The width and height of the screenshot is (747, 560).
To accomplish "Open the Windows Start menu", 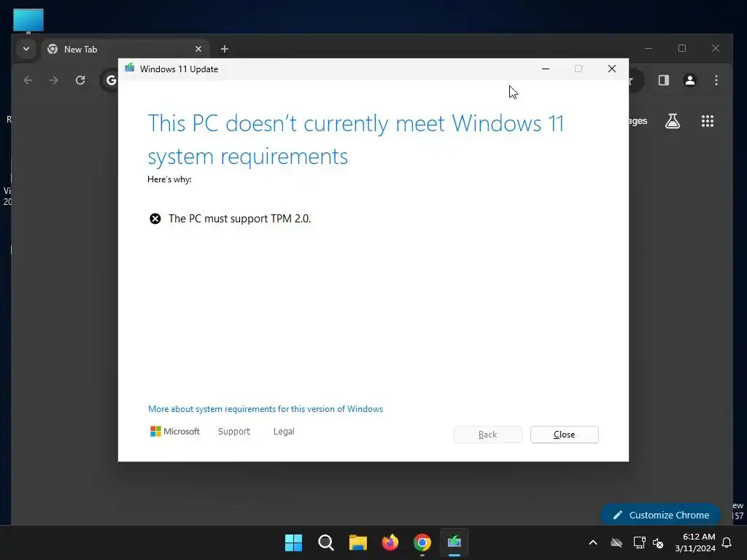I will click(x=293, y=542).
